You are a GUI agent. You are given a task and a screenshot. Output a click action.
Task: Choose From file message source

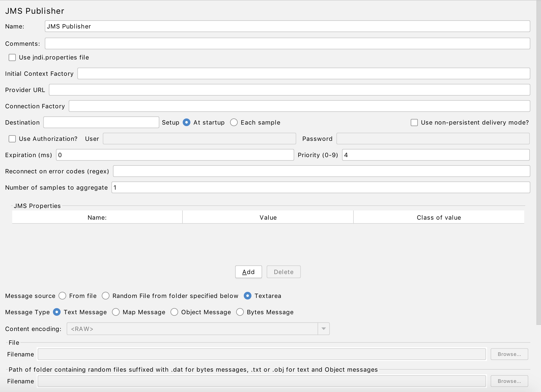point(62,296)
